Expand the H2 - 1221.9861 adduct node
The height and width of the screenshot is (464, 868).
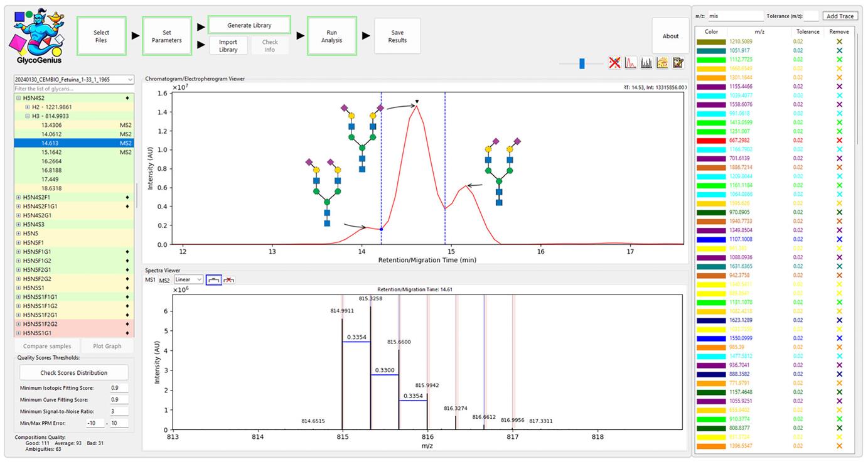[x=28, y=107]
